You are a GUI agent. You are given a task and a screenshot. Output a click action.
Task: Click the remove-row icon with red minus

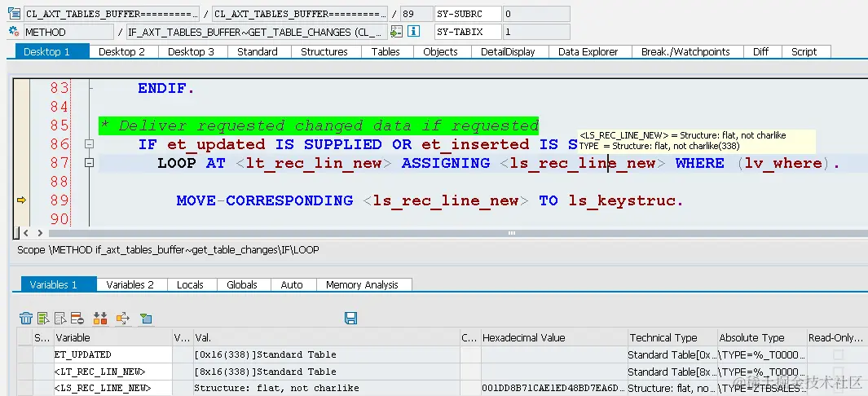(77, 318)
